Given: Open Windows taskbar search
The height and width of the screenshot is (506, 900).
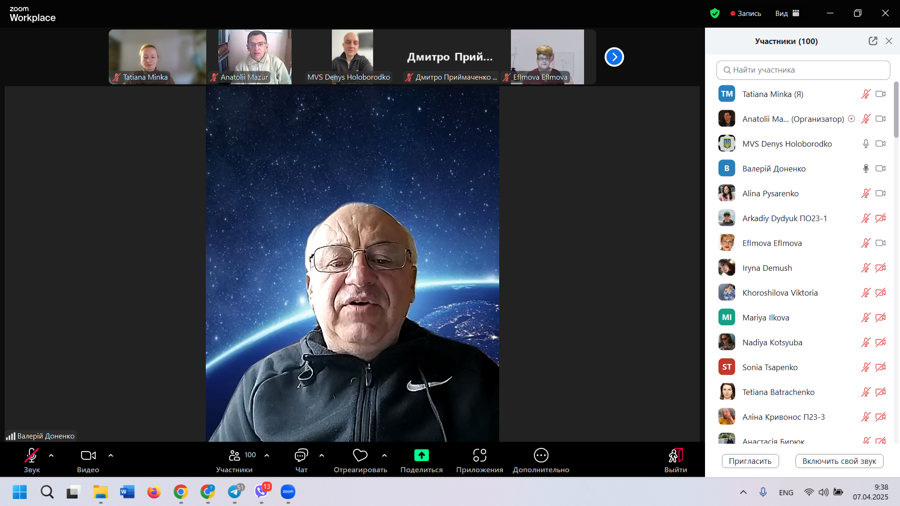Looking at the screenshot, I should (x=47, y=492).
